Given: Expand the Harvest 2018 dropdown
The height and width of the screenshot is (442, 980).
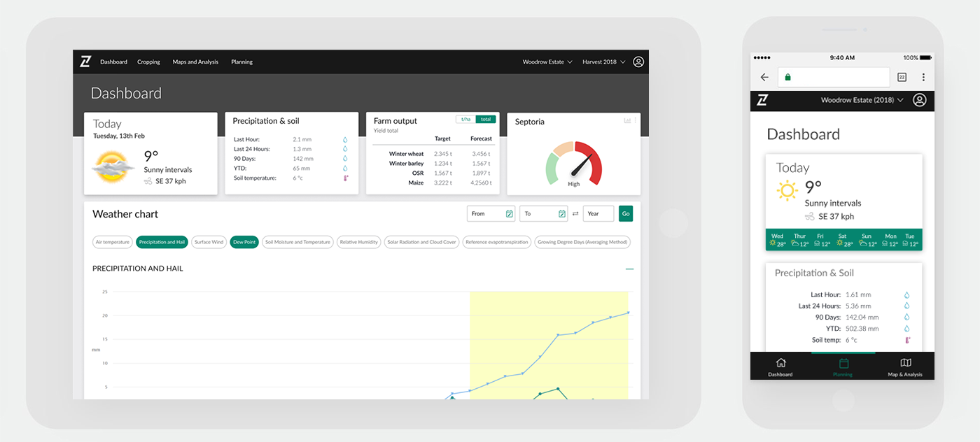Looking at the screenshot, I should (x=603, y=62).
